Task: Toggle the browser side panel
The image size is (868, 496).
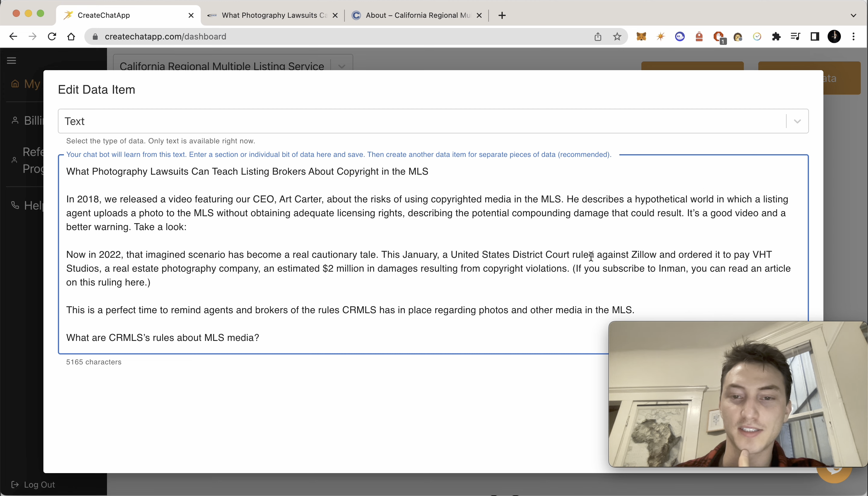Action: click(815, 36)
